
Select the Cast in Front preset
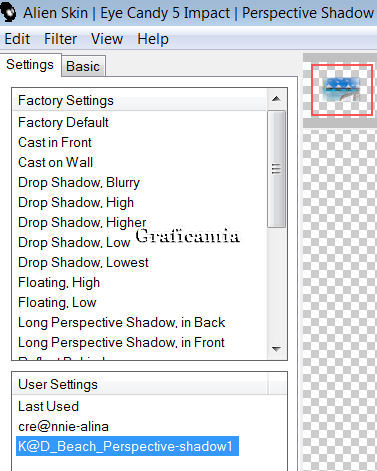[55, 142]
